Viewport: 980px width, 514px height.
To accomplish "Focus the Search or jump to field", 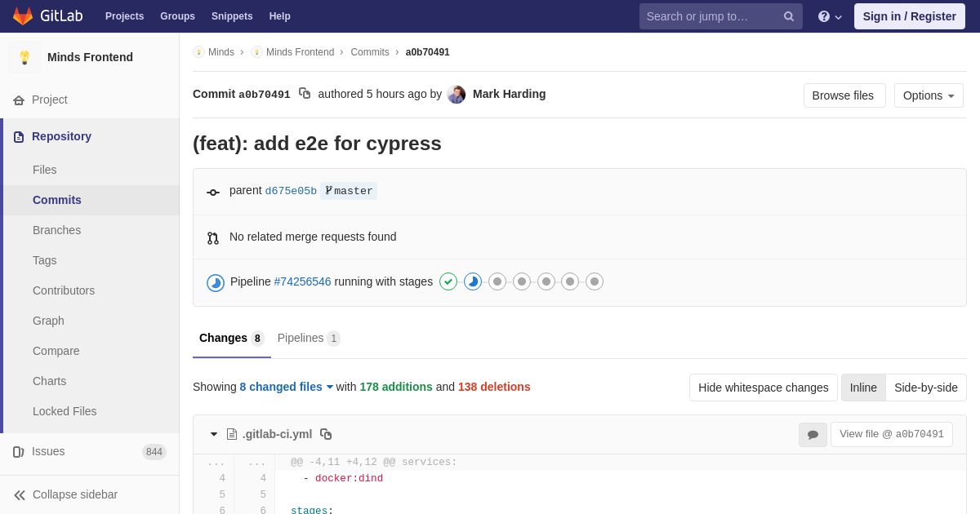I will coord(720,16).
